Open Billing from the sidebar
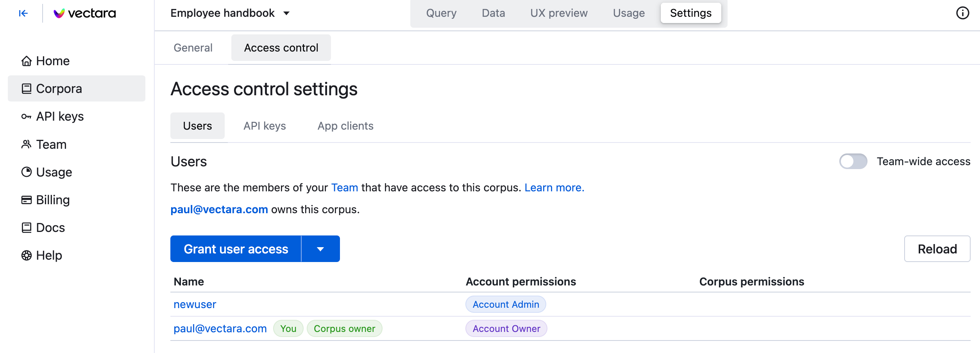The width and height of the screenshot is (980, 353). pyautogui.click(x=52, y=200)
